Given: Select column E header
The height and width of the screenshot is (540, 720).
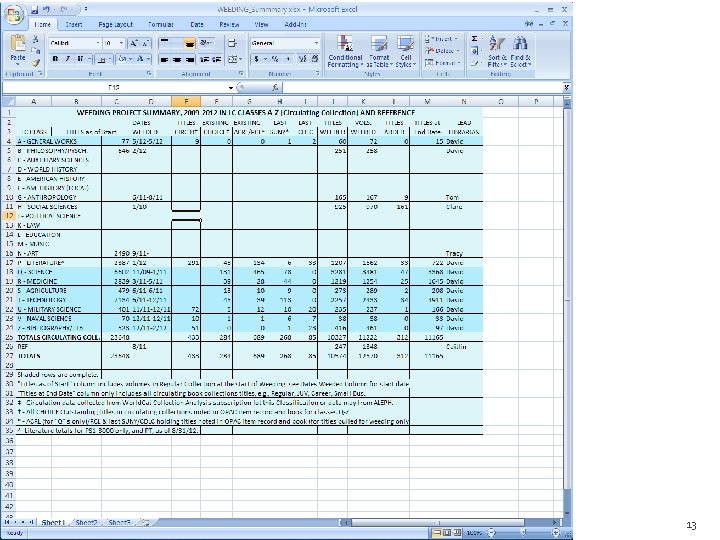Looking at the screenshot, I should point(186,101).
